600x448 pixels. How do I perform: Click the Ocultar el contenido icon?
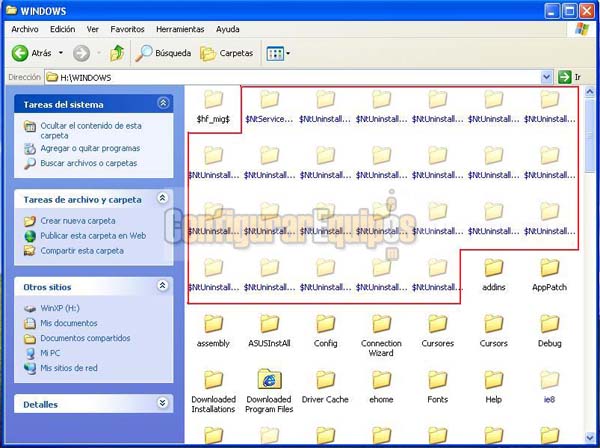point(30,126)
